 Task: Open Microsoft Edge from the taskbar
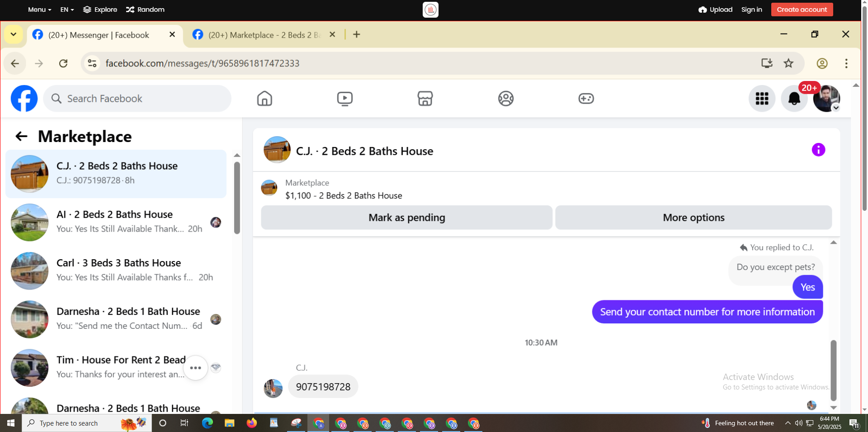click(207, 423)
